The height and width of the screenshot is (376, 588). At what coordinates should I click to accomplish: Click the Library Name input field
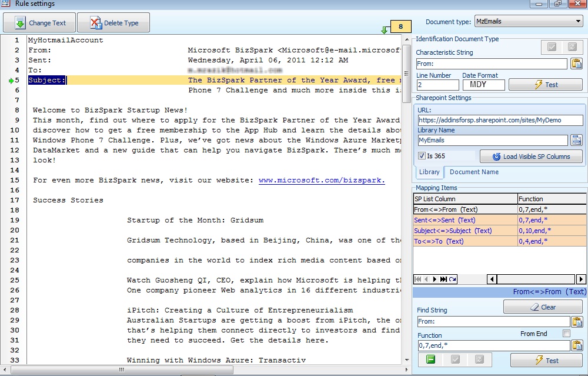click(x=493, y=141)
